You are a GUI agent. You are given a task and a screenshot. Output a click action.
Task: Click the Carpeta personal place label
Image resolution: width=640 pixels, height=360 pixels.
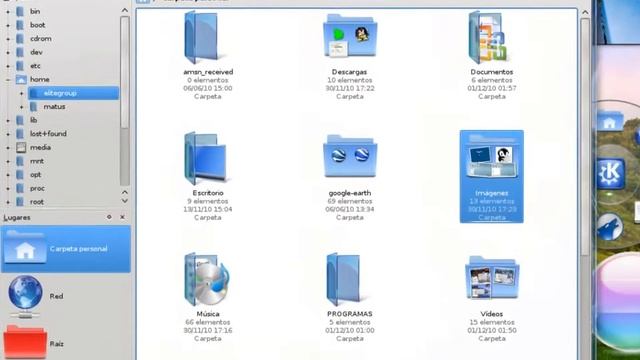pos(78,249)
